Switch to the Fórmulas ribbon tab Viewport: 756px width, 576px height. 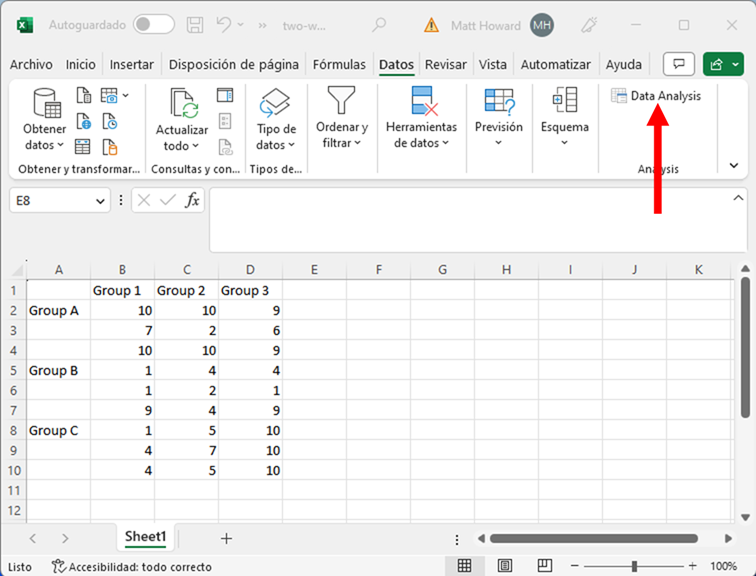tap(339, 64)
